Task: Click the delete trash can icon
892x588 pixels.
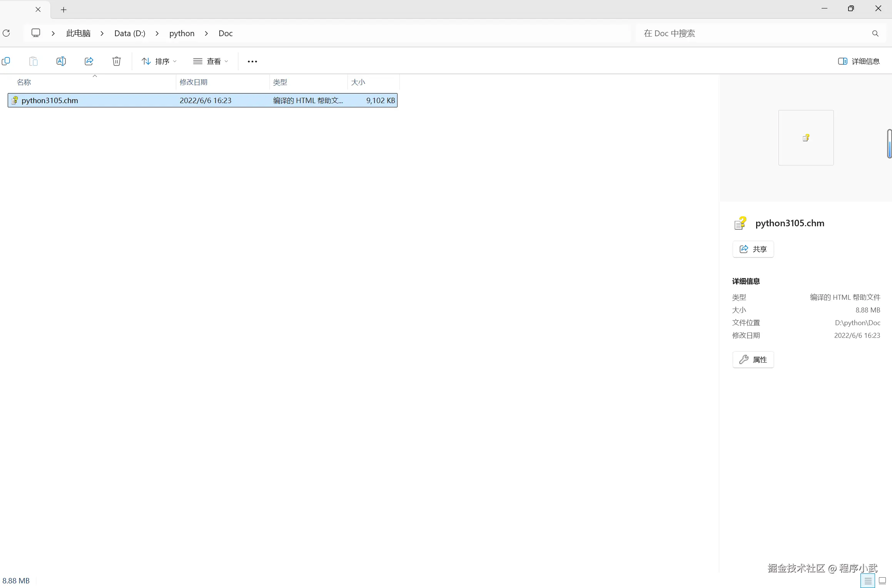Action: click(x=117, y=61)
